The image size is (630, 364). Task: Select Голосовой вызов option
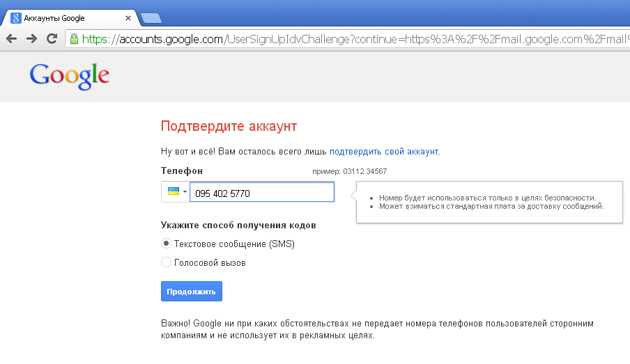pos(166,262)
